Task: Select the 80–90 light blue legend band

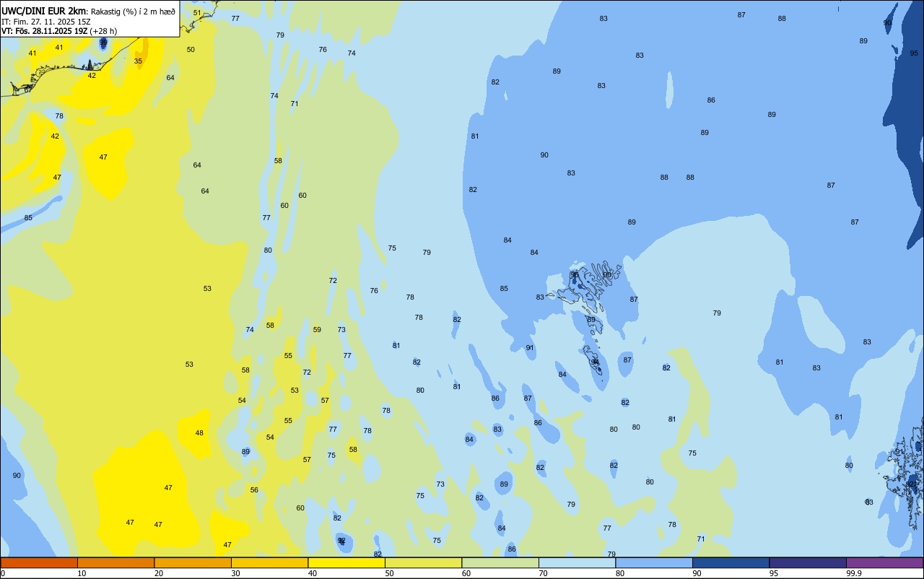Action: point(654,562)
